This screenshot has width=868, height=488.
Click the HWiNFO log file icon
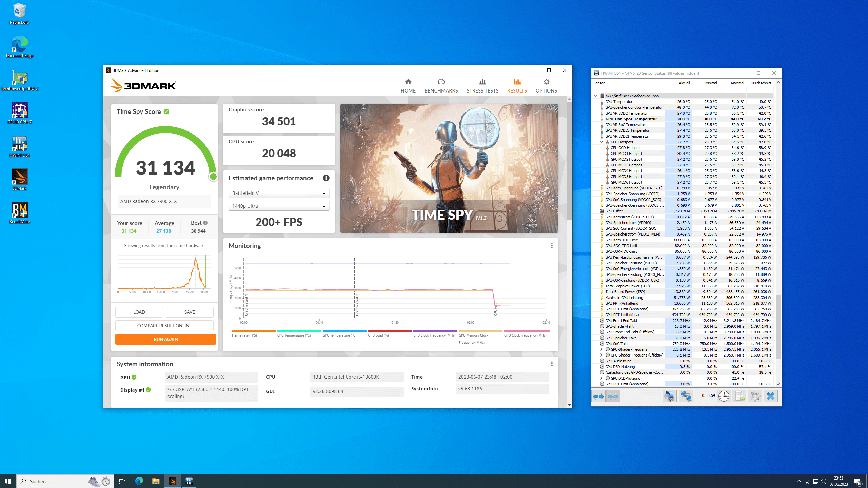coord(739,396)
